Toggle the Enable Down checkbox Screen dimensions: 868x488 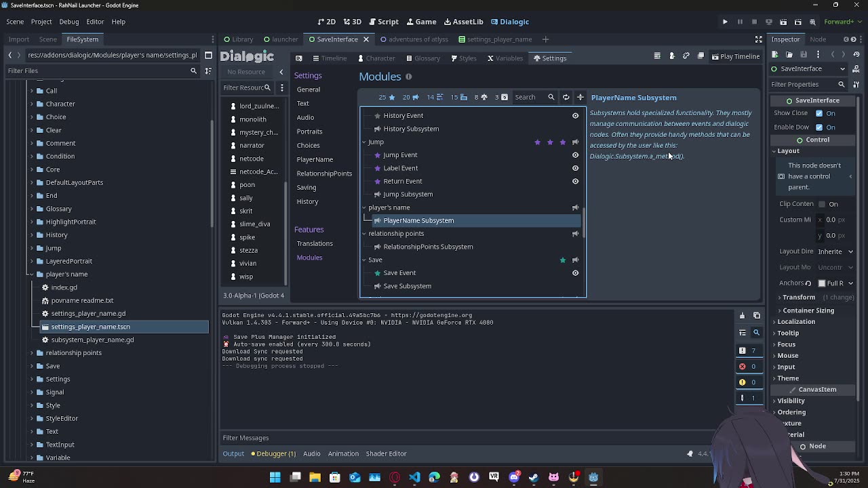[x=819, y=127]
